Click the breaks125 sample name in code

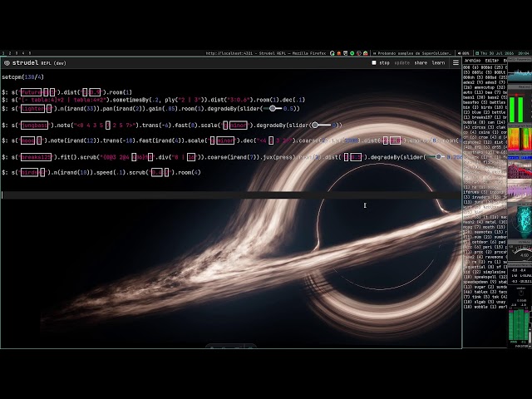(x=36, y=157)
